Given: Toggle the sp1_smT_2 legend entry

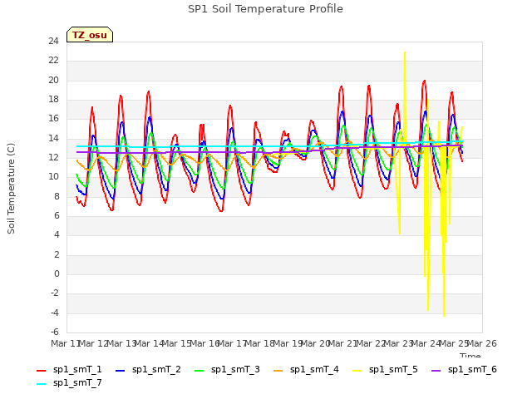Looking at the screenshot, I should coord(148,370).
